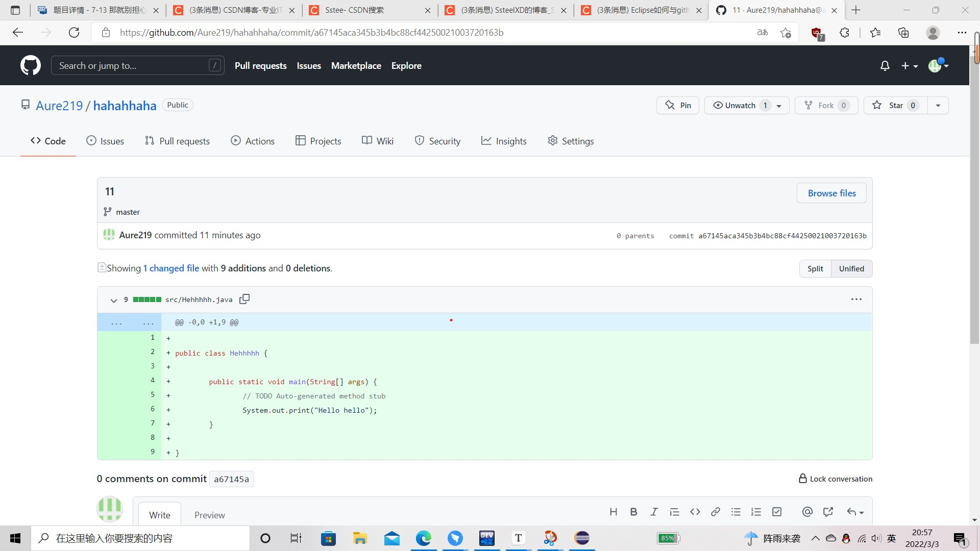The width and height of the screenshot is (980, 551).
Task: Apply bold in comment toolbar
Action: [x=633, y=512]
